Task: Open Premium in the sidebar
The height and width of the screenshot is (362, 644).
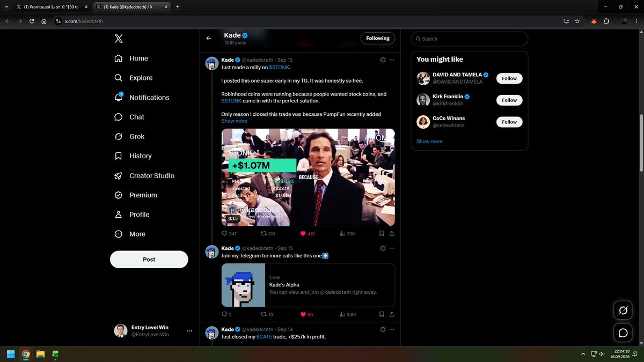Action: [136, 195]
